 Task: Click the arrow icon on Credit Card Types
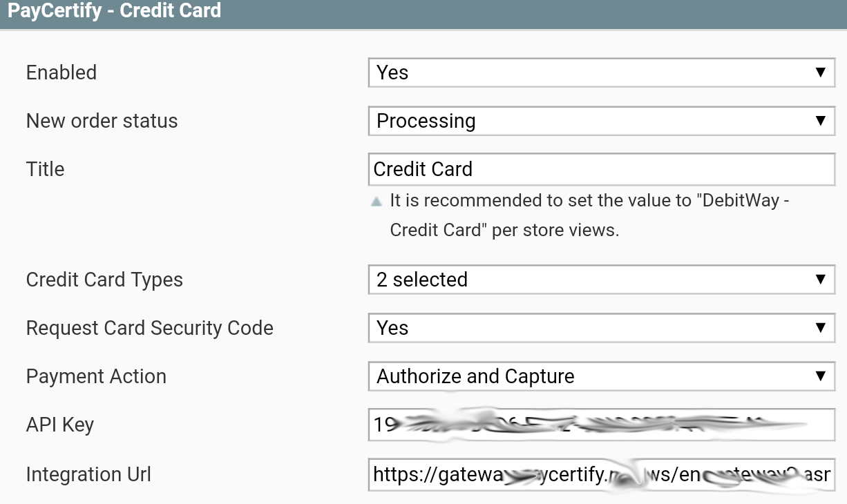[x=820, y=280]
